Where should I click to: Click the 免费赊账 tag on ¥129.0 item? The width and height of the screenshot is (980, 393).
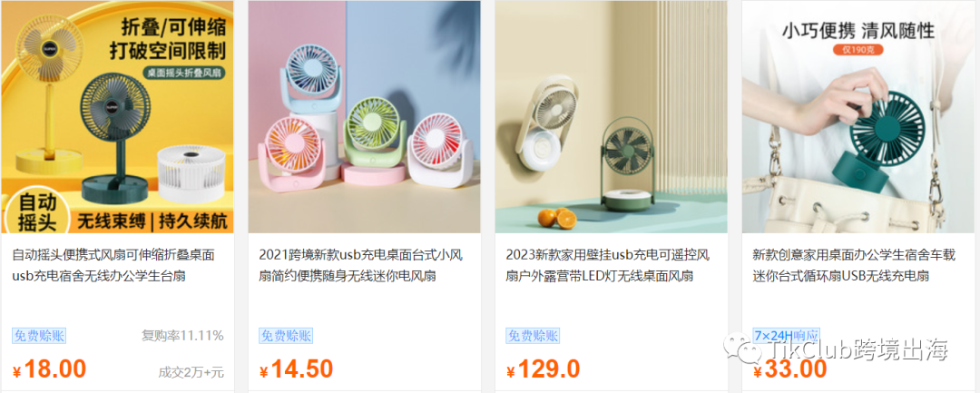[x=533, y=336]
